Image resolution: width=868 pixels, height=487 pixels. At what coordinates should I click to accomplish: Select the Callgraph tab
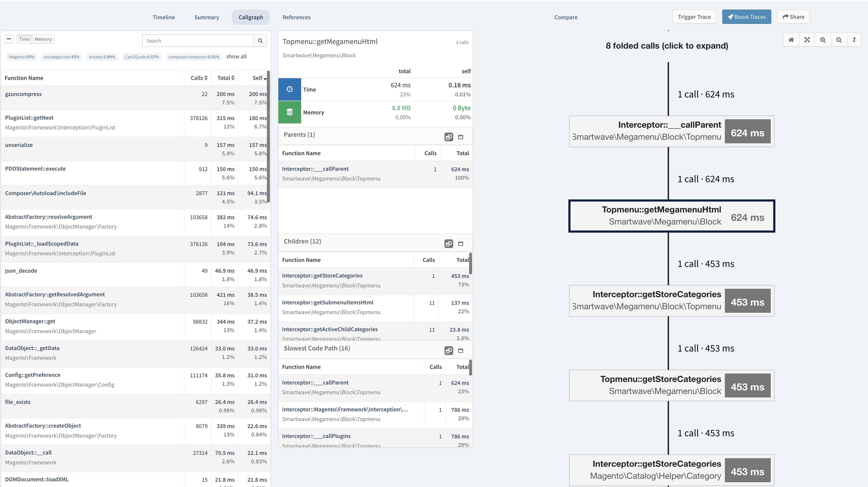(251, 17)
